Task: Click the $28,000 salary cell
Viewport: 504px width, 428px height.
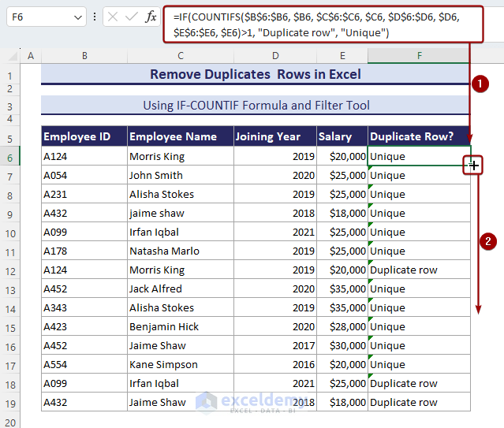Action: [x=342, y=327]
